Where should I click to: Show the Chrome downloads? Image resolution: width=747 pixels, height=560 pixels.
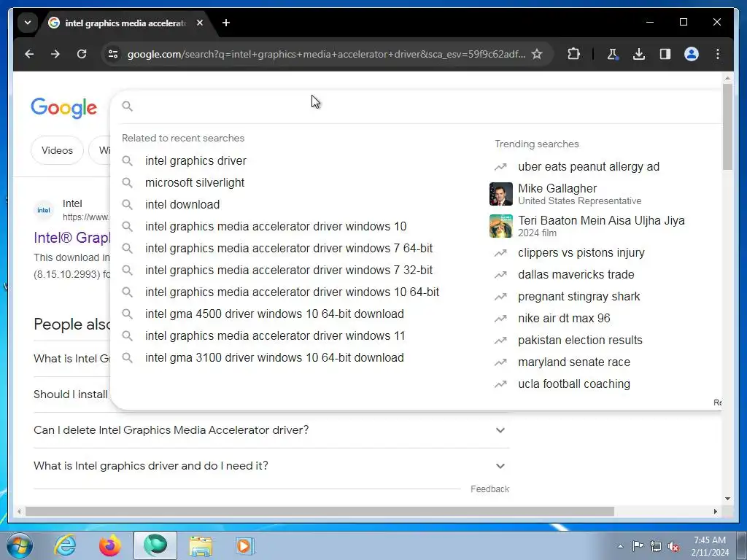639,54
